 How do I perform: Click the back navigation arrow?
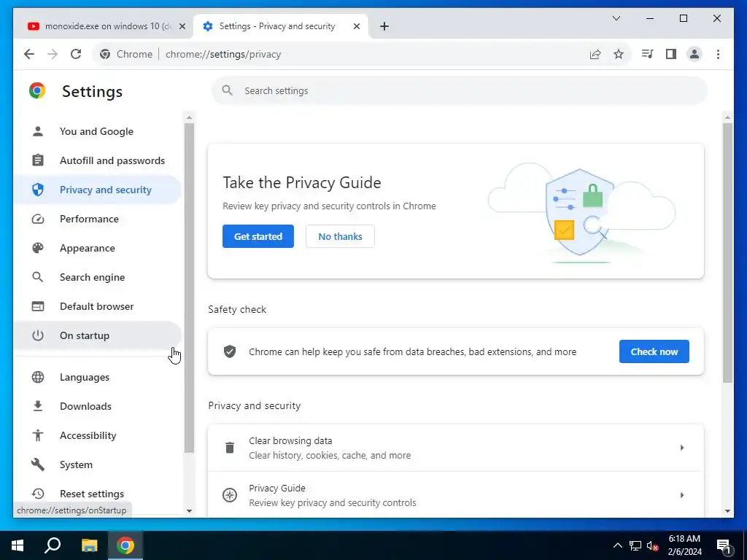pos(29,54)
